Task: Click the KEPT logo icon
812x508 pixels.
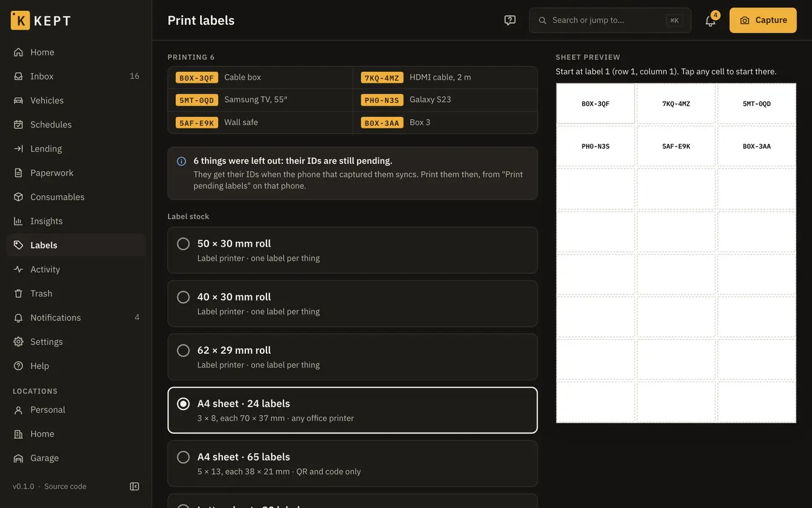Action: point(20,20)
